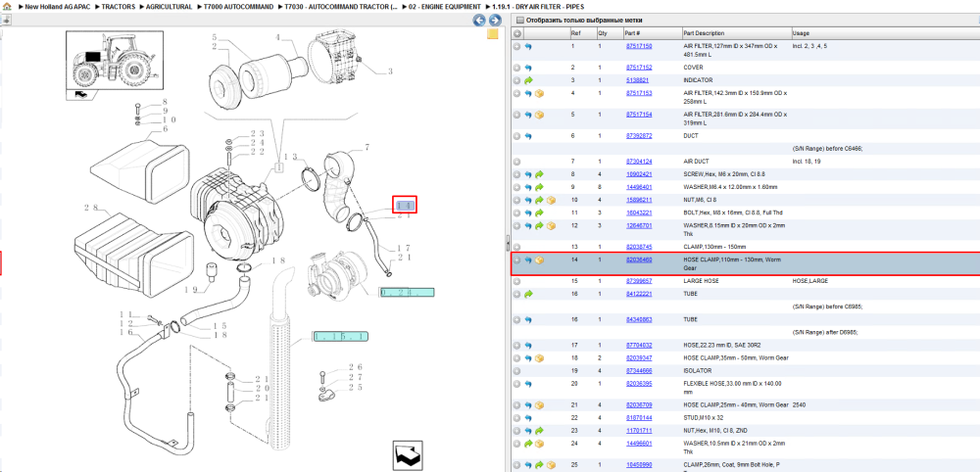
Task: Select callout number 19 on diagram
Action: point(191,289)
